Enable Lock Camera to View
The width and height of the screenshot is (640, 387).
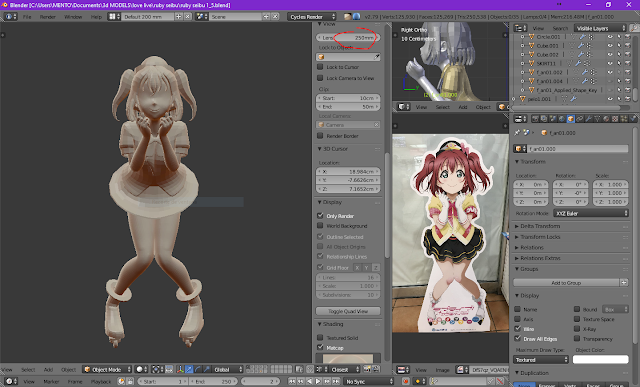click(320, 78)
